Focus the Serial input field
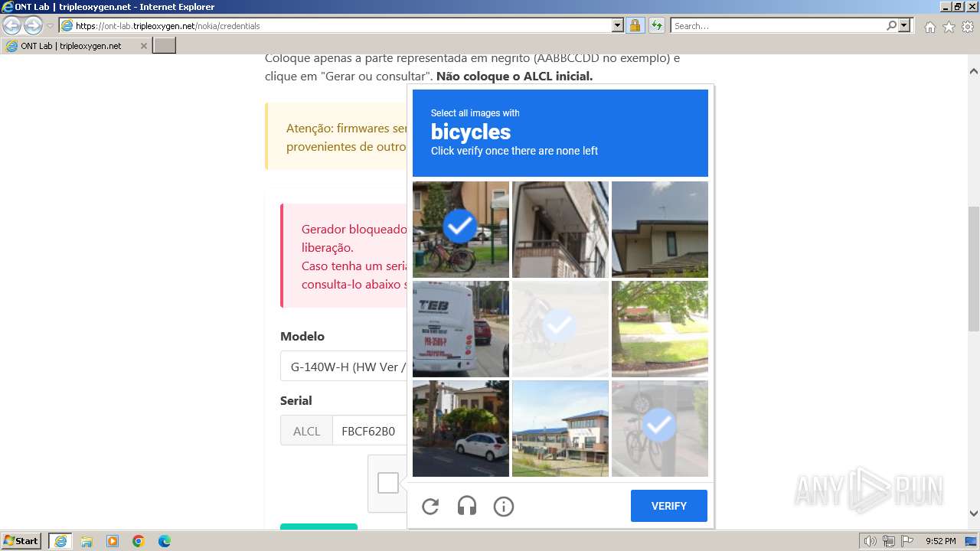980x551 pixels. point(370,431)
